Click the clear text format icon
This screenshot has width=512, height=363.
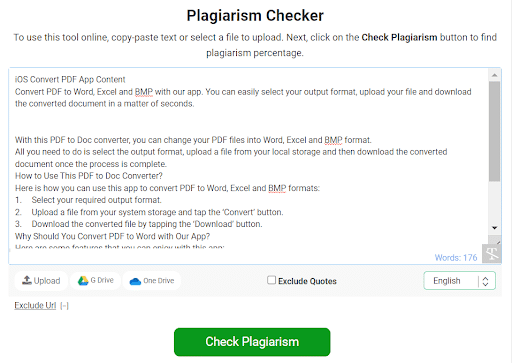coord(492,254)
